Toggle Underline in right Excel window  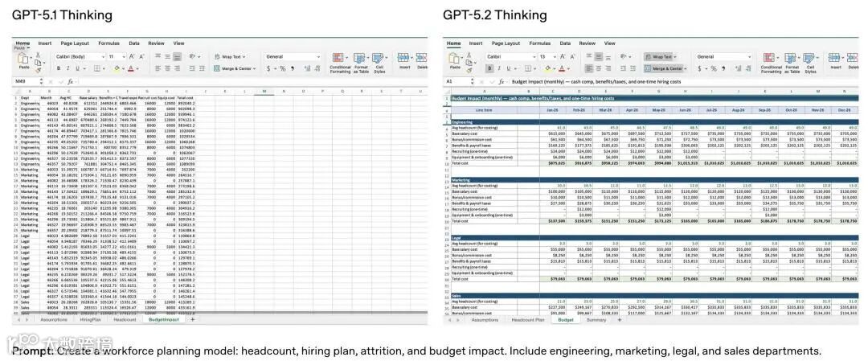pyautogui.click(x=509, y=68)
